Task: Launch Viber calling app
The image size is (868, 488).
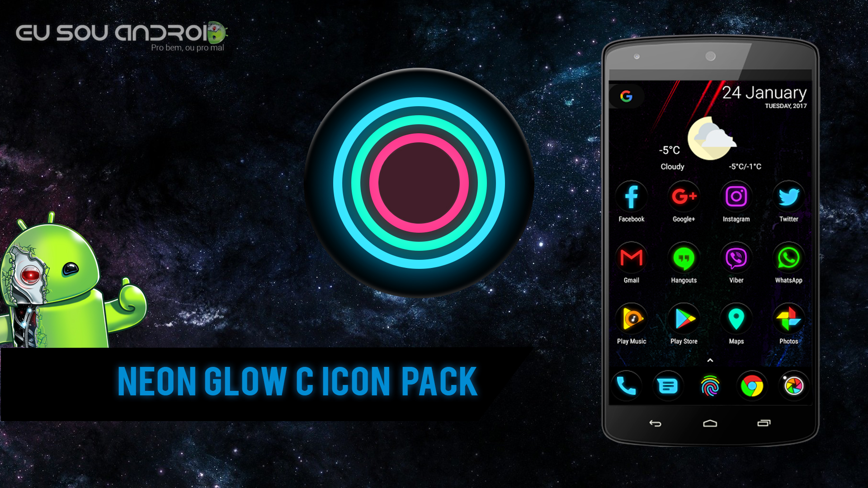Action: pos(736,259)
